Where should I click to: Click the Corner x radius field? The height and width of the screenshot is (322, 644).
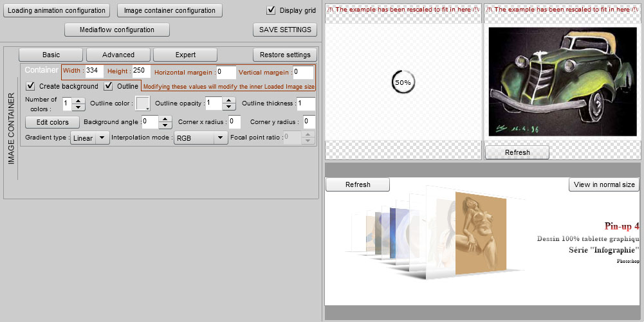[x=235, y=122]
